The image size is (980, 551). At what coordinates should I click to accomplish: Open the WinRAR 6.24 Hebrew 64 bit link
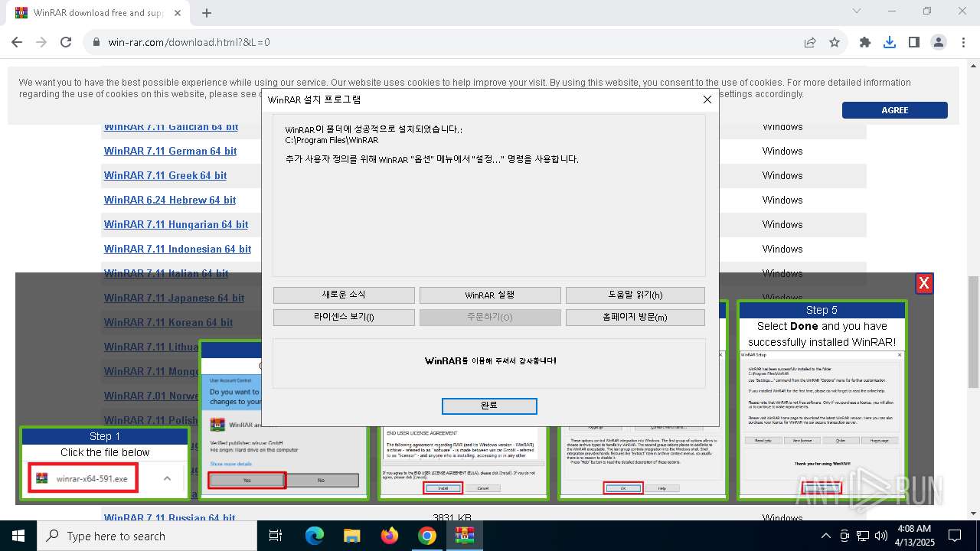(x=170, y=200)
